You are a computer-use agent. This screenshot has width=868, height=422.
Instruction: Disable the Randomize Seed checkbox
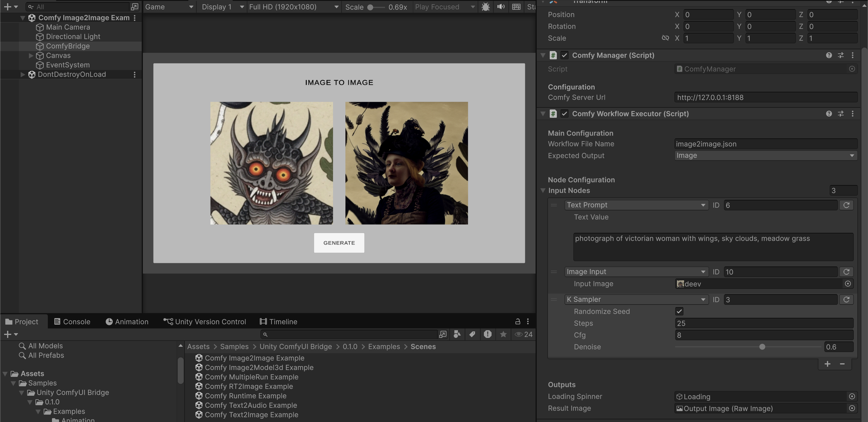(x=679, y=312)
